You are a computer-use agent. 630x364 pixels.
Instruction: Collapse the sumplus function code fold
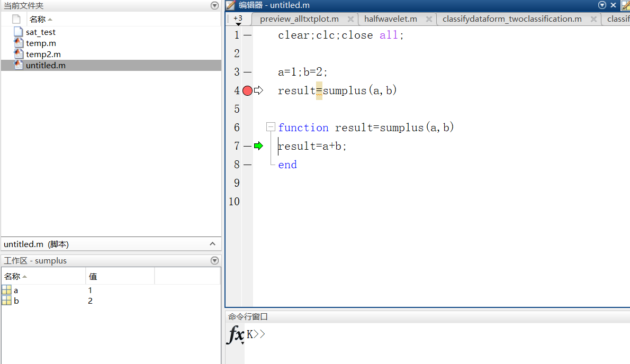[271, 127]
